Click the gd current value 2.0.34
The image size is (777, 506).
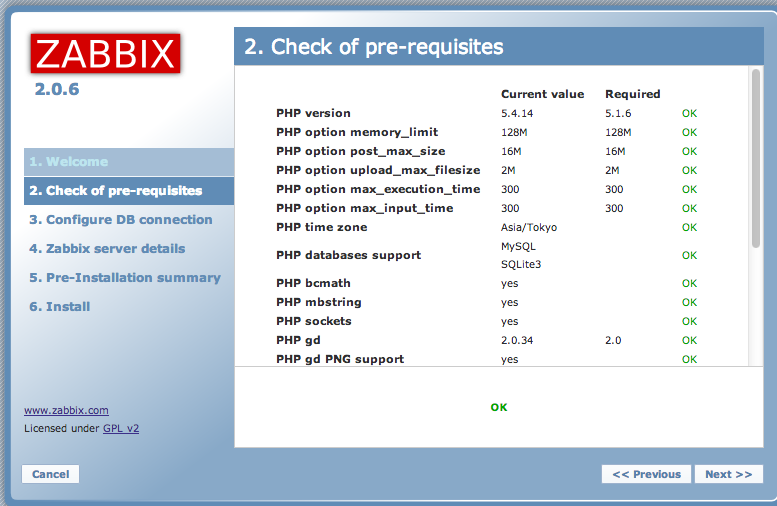[517, 340]
